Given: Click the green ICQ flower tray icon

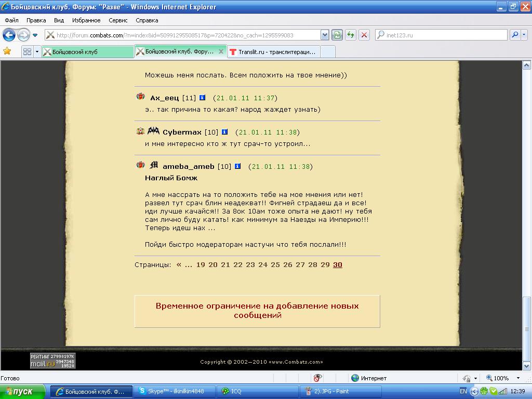Looking at the screenshot, I should pos(484,391).
